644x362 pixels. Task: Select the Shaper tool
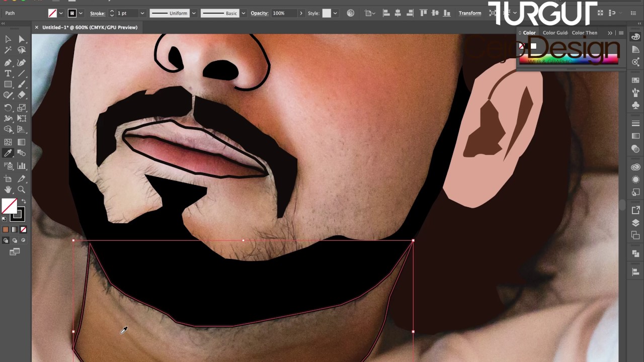(8, 95)
